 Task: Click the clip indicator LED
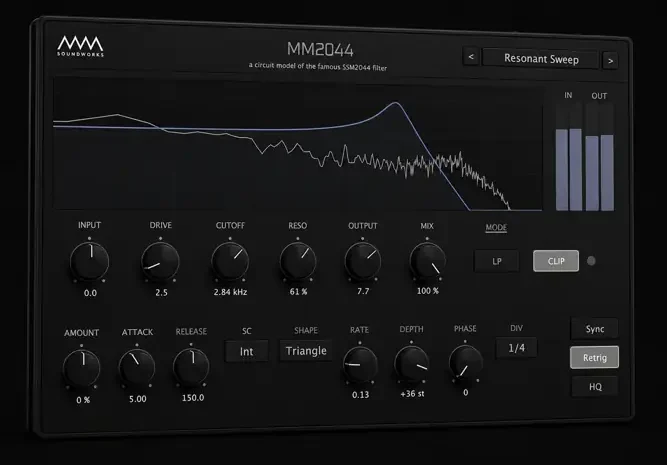pyautogui.click(x=591, y=261)
